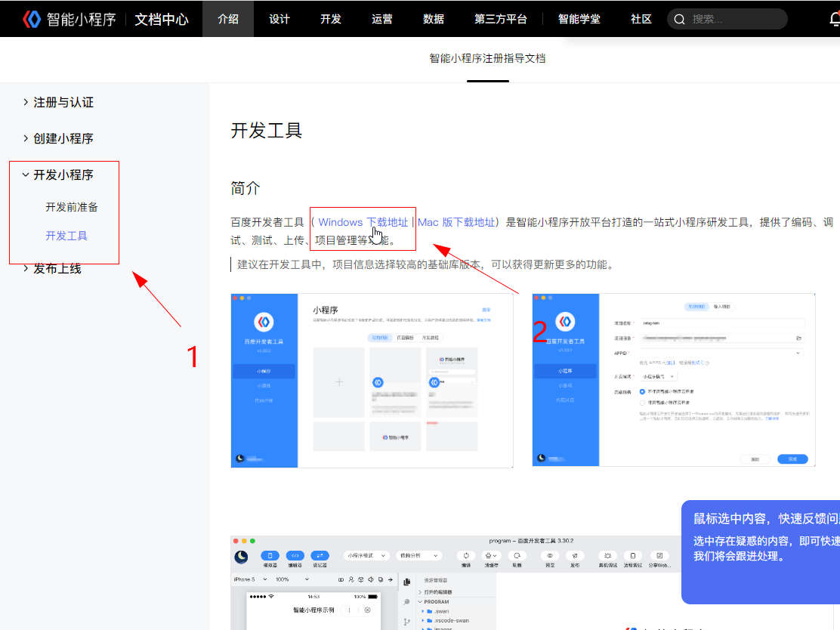
Task: Click the 鼠标选中内容 feedback tip popup
Action: click(761, 551)
